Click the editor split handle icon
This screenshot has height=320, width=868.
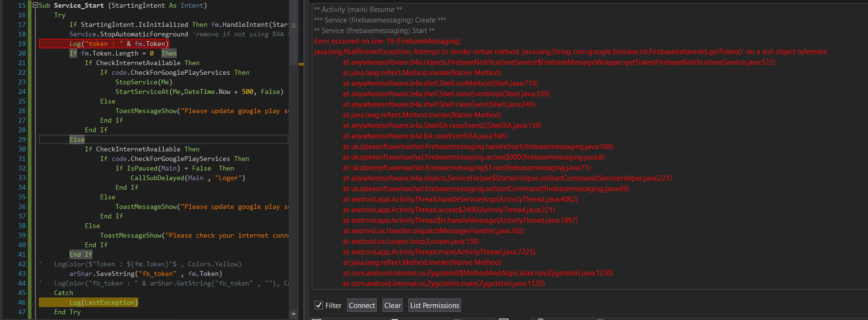point(293,25)
